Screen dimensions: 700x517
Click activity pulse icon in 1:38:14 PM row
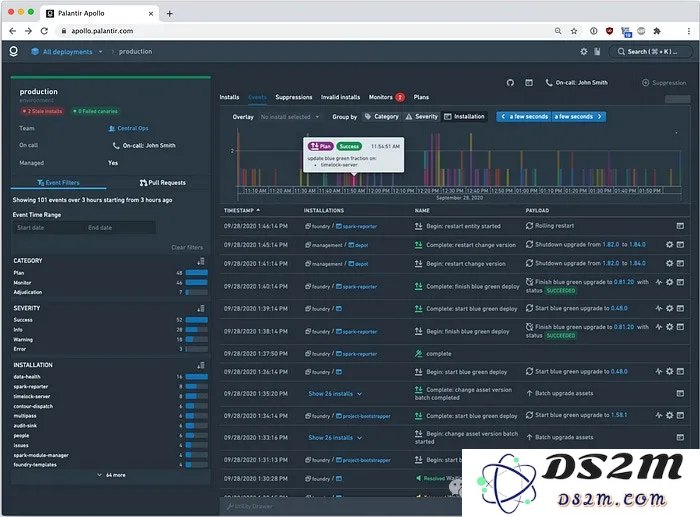coord(659,327)
